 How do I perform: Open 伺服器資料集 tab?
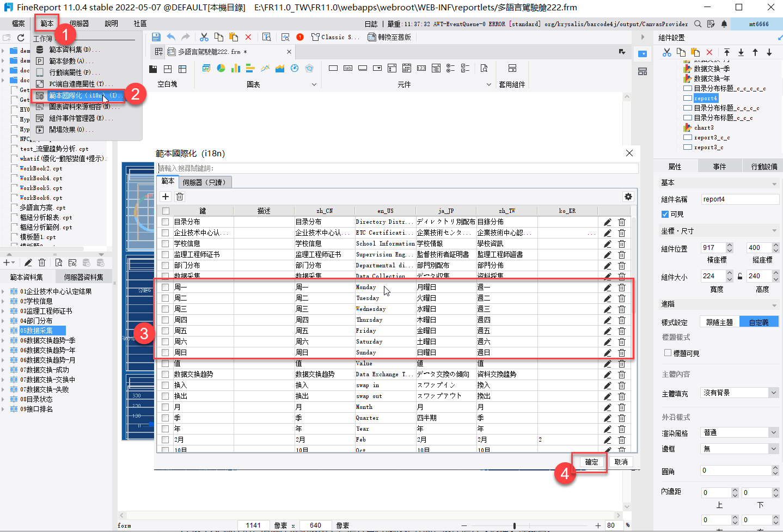83,277
